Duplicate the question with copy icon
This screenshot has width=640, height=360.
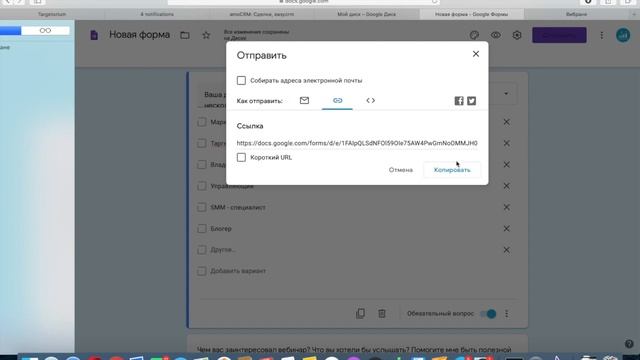coord(360,313)
